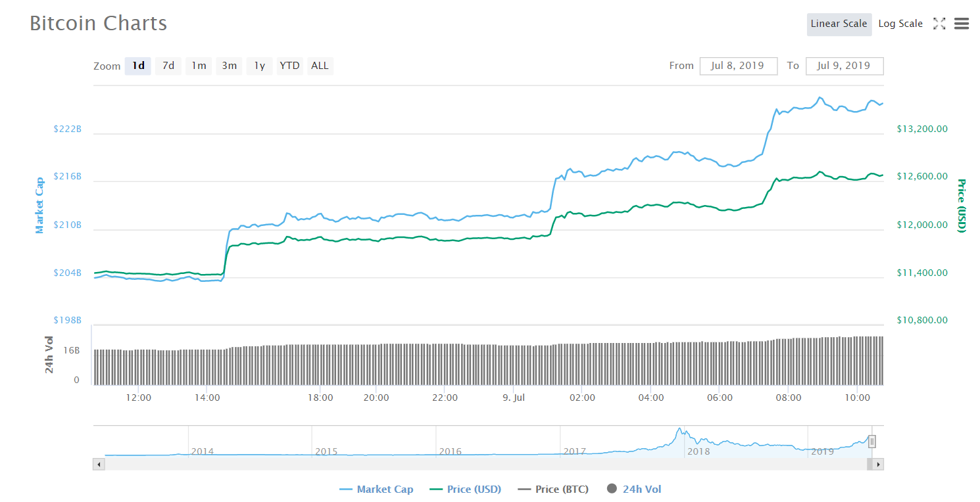Edit the From date field
The width and height of the screenshot is (980, 502).
pyautogui.click(x=739, y=66)
